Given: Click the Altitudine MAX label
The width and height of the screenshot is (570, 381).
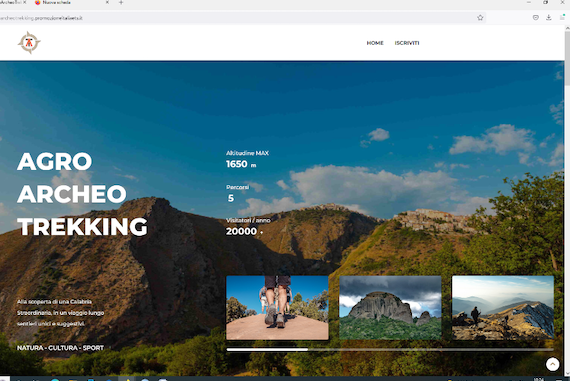Looking at the screenshot, I should [247, 153].
